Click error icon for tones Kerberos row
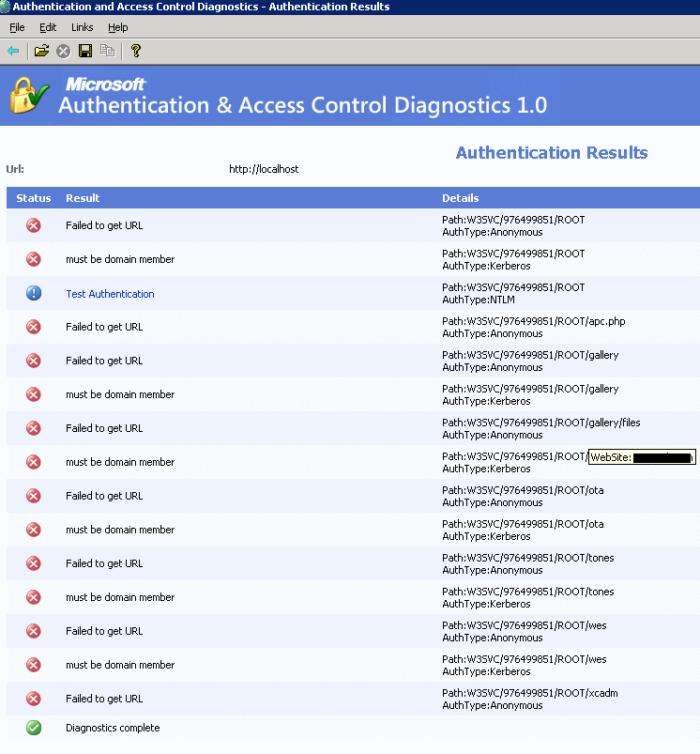This screenshot has width=700, height=754. pyautogui.click(x=34, y=597)
